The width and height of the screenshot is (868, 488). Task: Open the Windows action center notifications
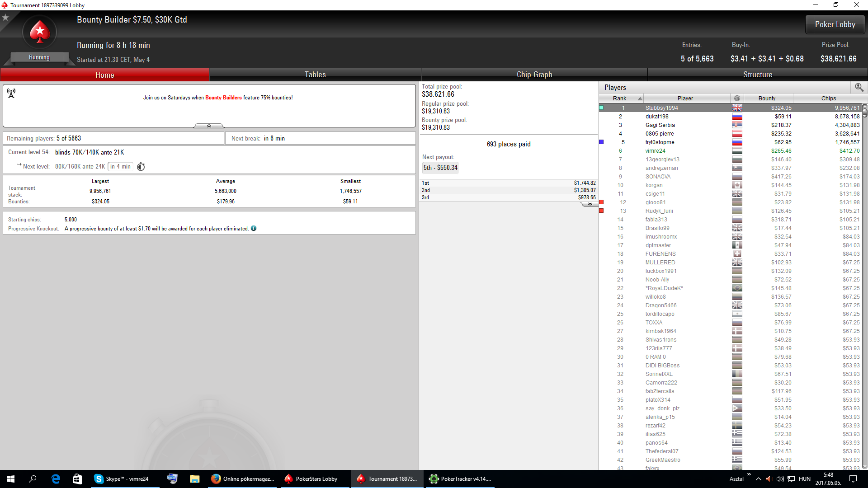(853, 479)
